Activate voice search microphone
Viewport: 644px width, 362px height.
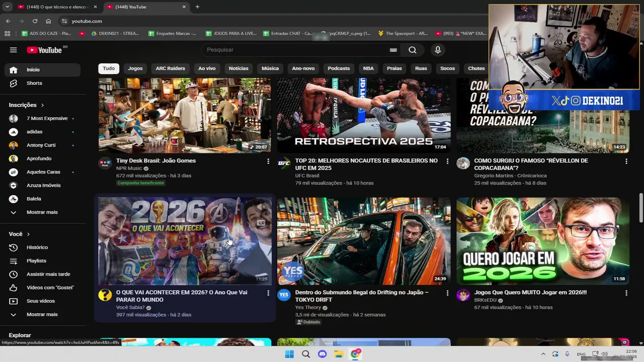438,50
